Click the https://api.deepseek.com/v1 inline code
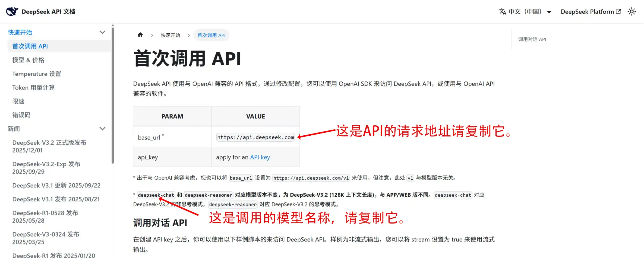 (x=311, y=178)
